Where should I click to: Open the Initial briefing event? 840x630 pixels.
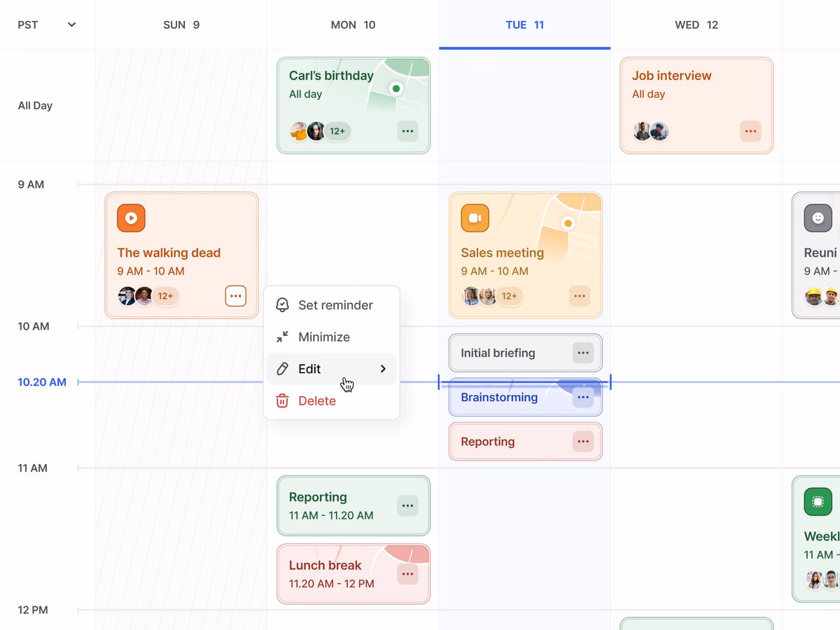[526, 353]
